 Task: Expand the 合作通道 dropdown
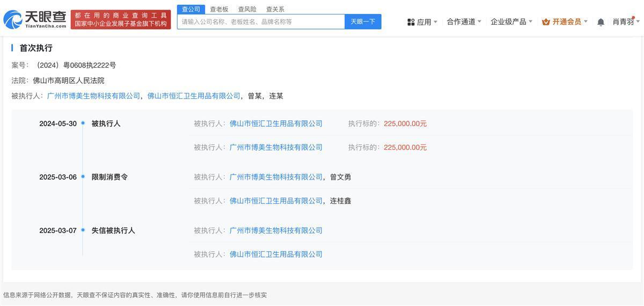tap(464, 22)
